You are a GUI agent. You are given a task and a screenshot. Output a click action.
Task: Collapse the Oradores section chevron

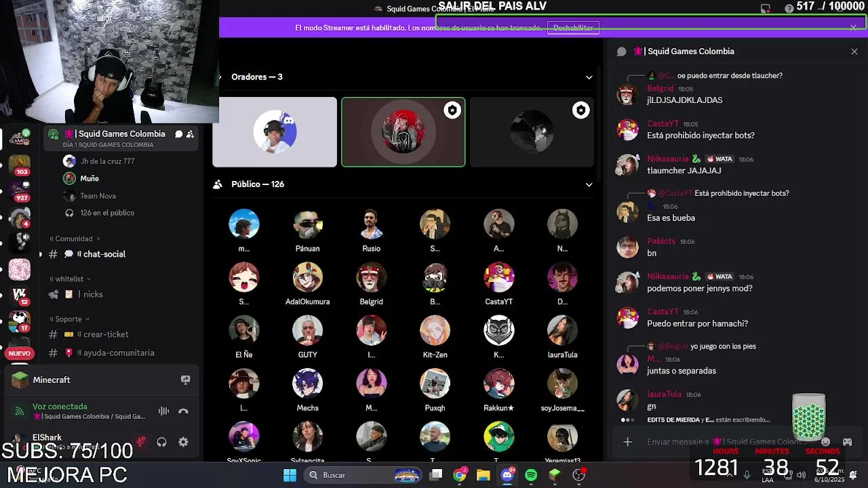(589, 77)
